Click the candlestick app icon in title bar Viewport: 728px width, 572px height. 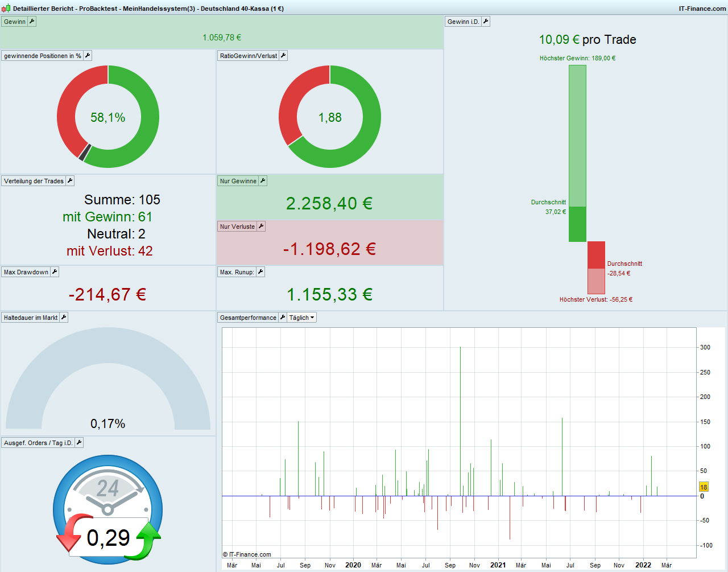pos(6,9)
